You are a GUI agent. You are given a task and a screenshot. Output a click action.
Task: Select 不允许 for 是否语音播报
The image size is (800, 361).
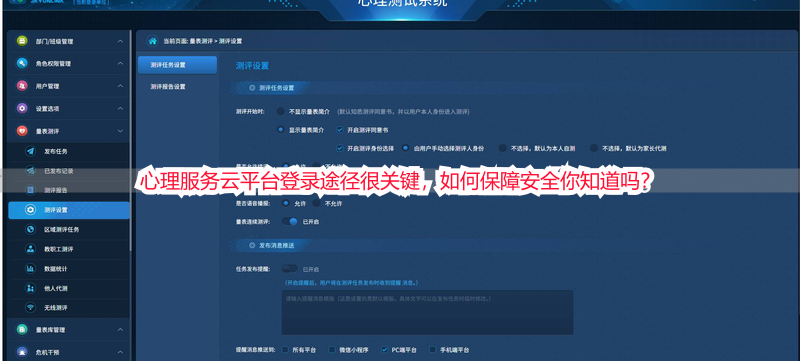click(x=316, y=203)
